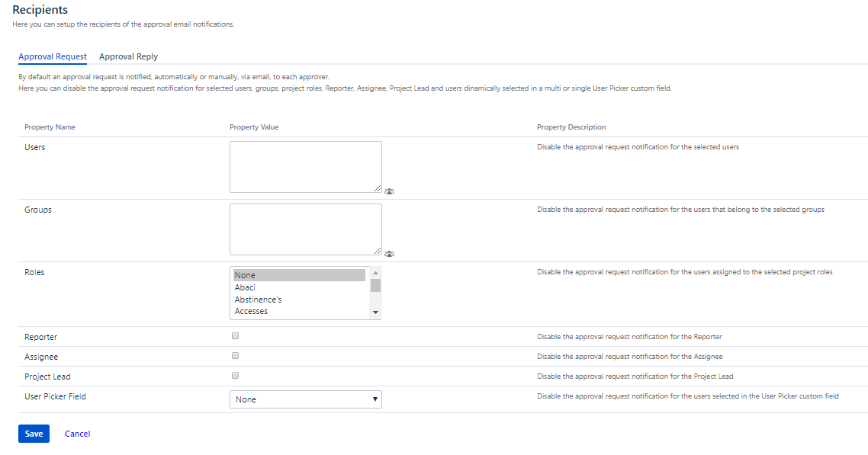Select 'None' in the Roles list
The width and height of the screenshot is (868, 455).
(x=299, y=275)
